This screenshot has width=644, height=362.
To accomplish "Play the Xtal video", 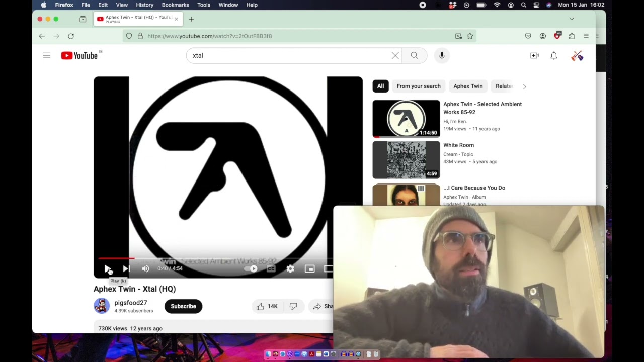I will coord(107,269).
